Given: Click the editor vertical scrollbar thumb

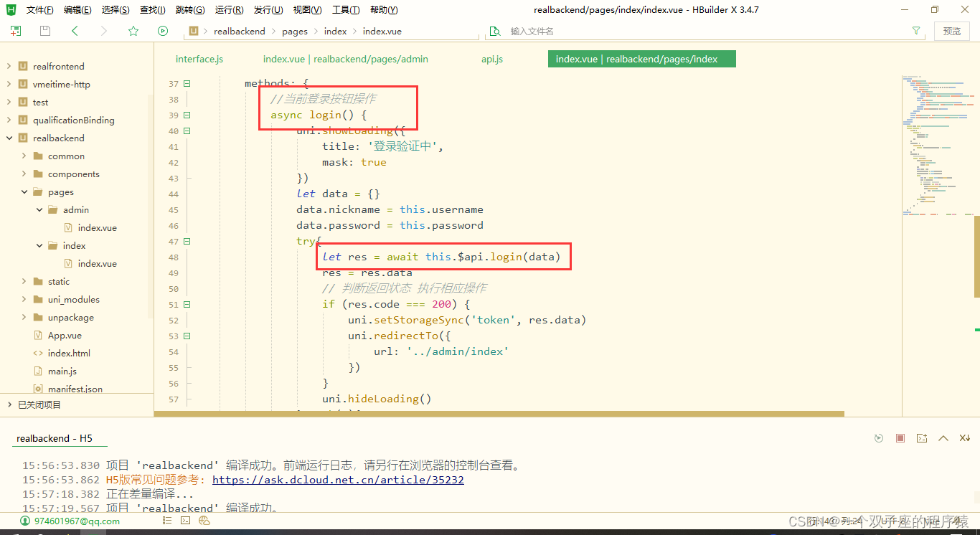Looking at the screenshot, I should tap(976, 256).
